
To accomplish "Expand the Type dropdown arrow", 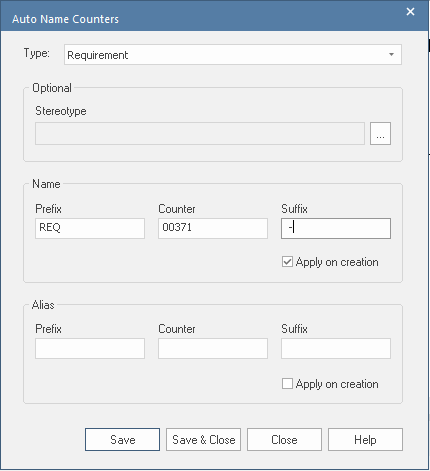I will 391,54.
